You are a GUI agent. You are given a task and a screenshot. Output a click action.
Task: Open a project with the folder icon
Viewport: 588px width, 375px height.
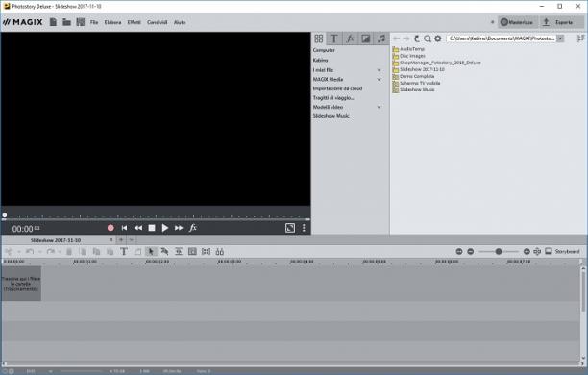(66, 22)
